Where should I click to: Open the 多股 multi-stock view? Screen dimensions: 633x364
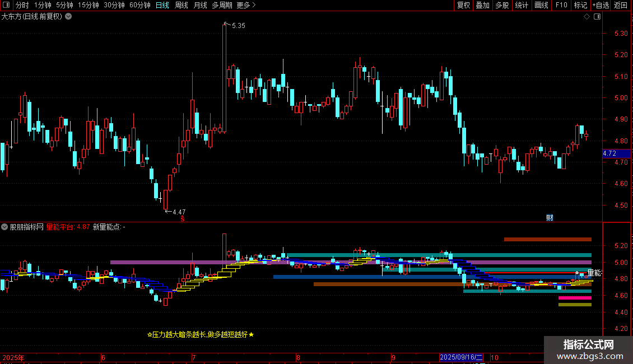click(502, 5)
